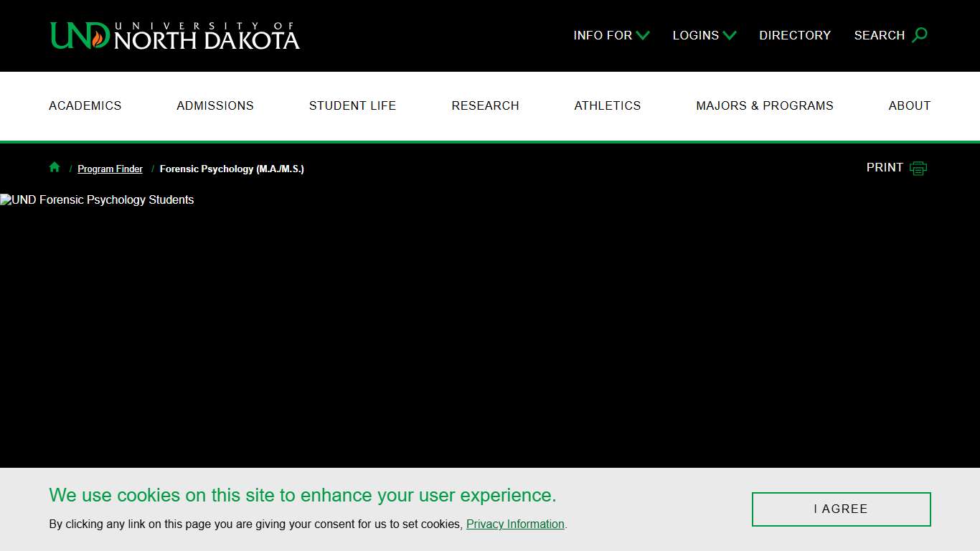Image resolution: width=980 pixels, height=551 pixels.
Task: Open the Program Finder breadcrumb link
Action: [x=110, y=169]
